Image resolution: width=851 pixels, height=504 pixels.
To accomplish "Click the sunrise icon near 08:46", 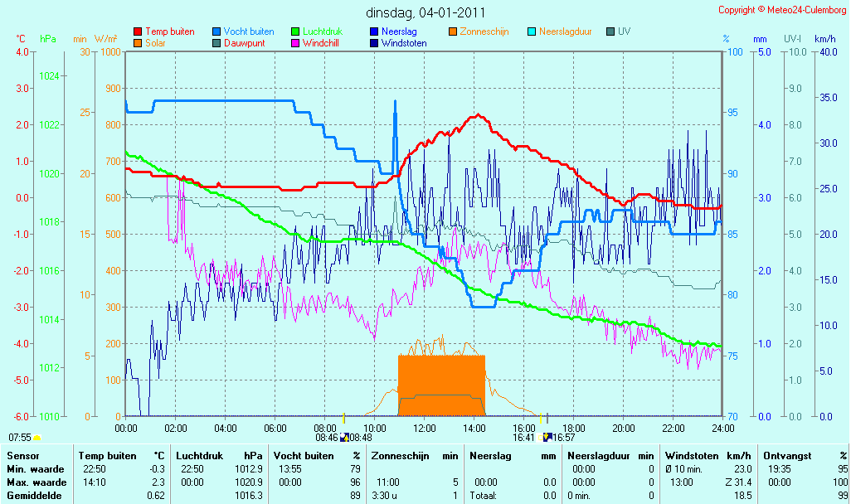I will click(344, 438).
